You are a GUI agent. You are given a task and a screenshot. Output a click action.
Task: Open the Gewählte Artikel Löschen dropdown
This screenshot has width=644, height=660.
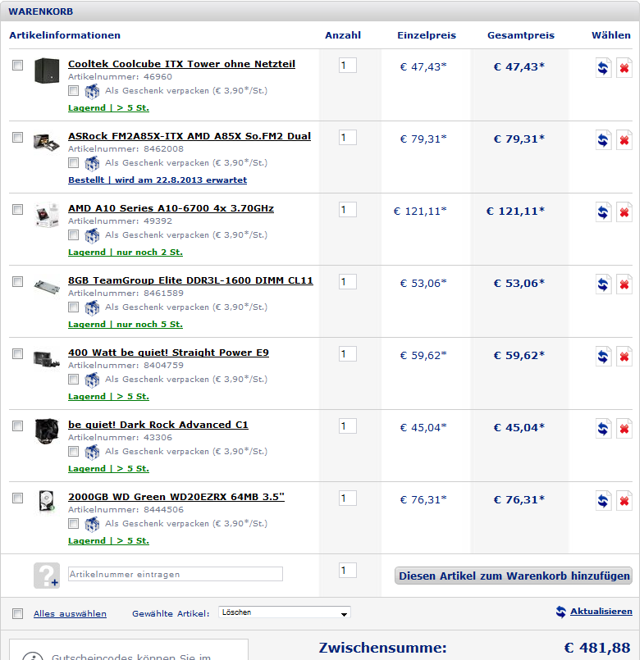[285, 612]
